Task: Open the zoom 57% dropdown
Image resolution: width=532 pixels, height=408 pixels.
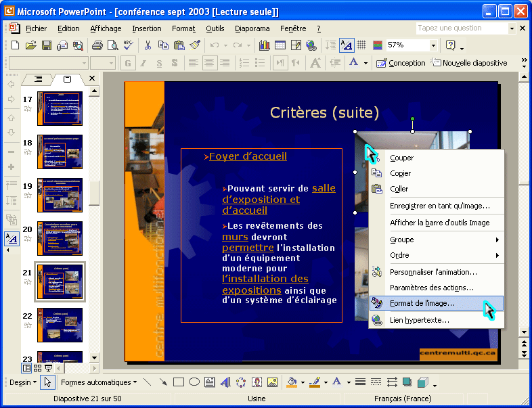Action: click(433, 45)
